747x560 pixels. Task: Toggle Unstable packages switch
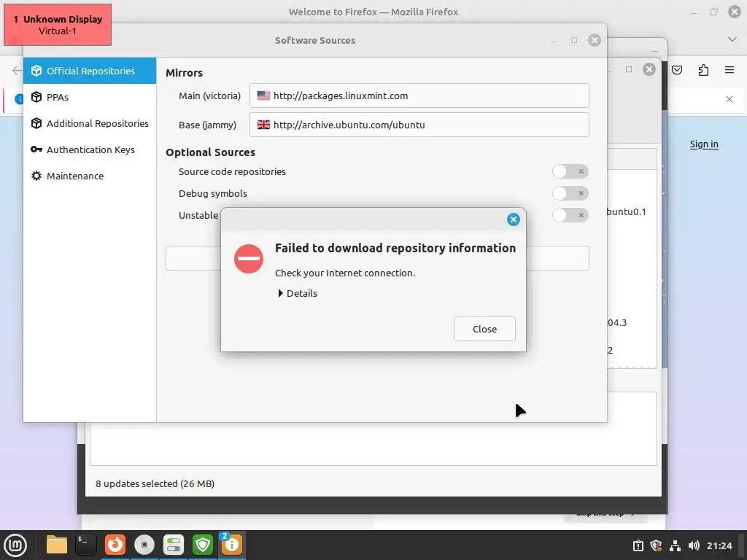pyautogui.click(x=570, y=215)
